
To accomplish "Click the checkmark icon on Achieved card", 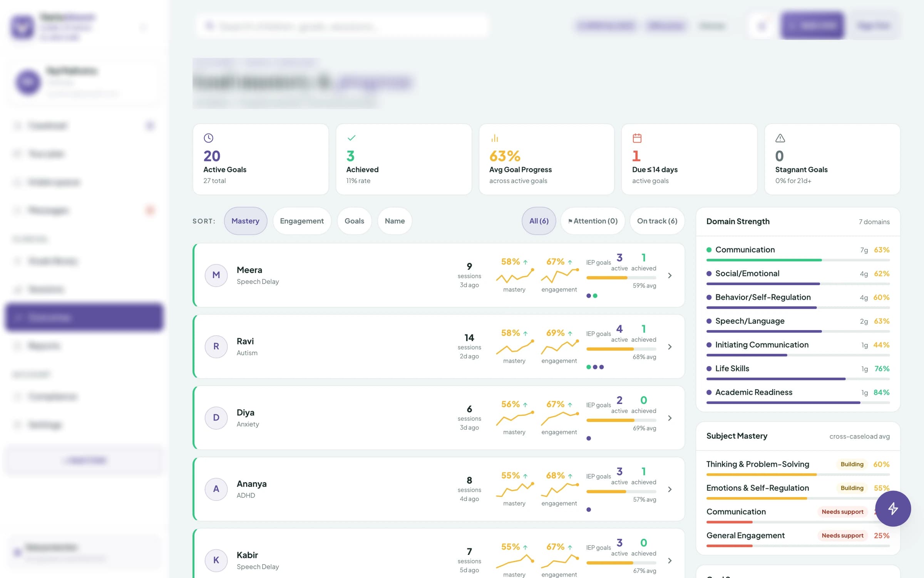I will (x=351, y=138).
